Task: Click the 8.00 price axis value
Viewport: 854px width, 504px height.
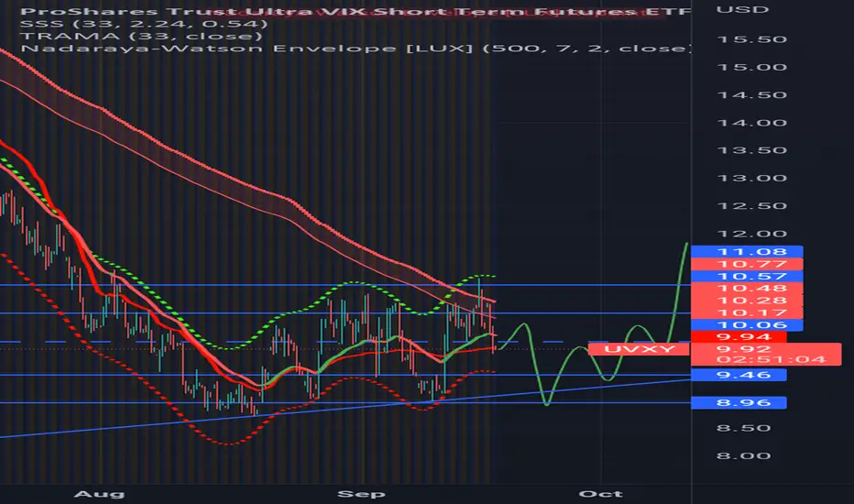Action: [743, 456]
